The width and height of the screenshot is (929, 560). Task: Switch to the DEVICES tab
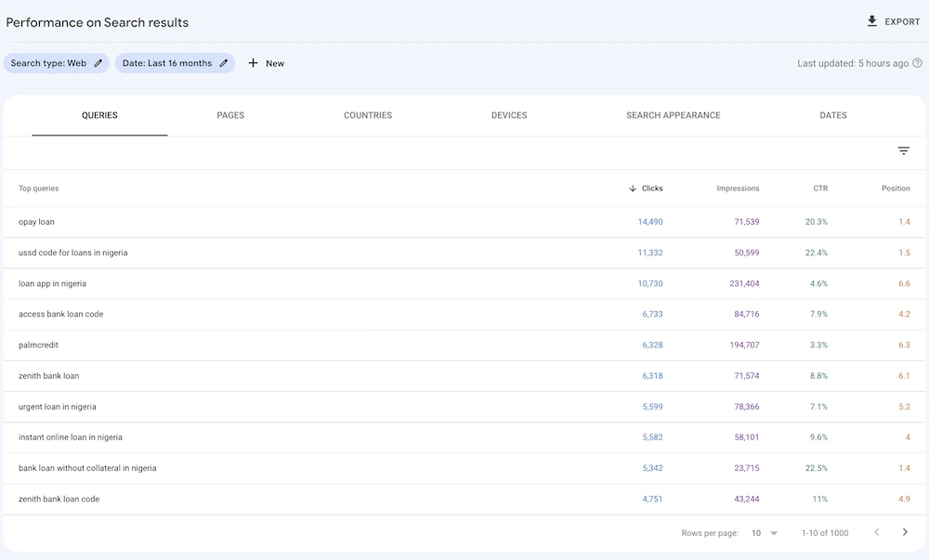tap(509, 115)
